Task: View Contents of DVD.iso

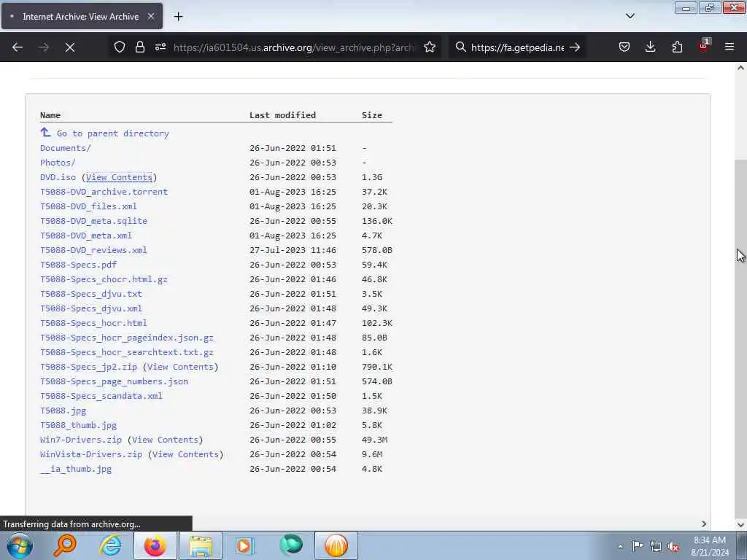Action: [119, 177]
